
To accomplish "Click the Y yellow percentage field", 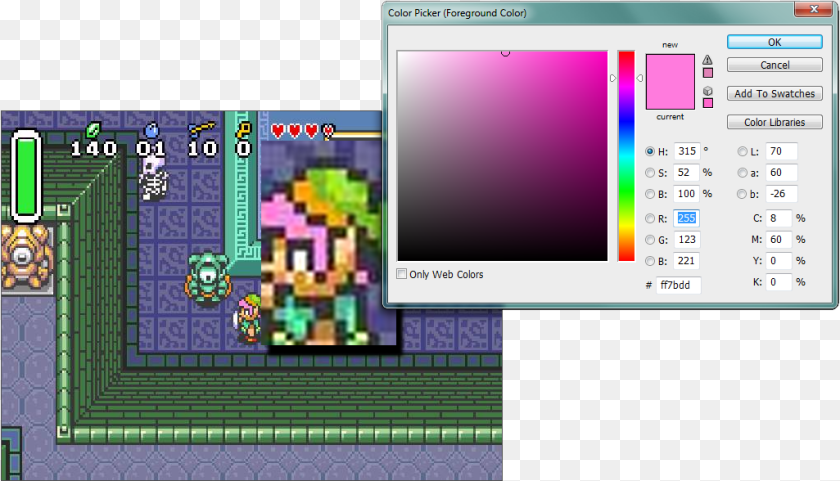I will click(778, 261).
